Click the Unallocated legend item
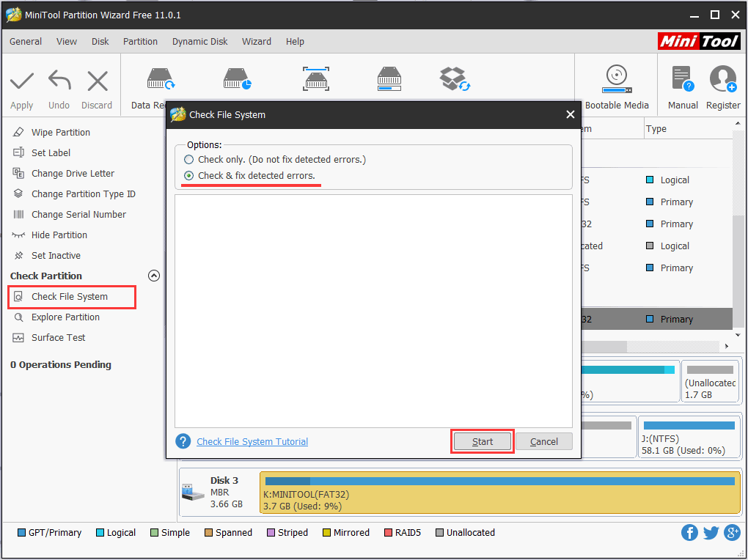This screenshot has width=748, height=560. (x=465, y=532)
